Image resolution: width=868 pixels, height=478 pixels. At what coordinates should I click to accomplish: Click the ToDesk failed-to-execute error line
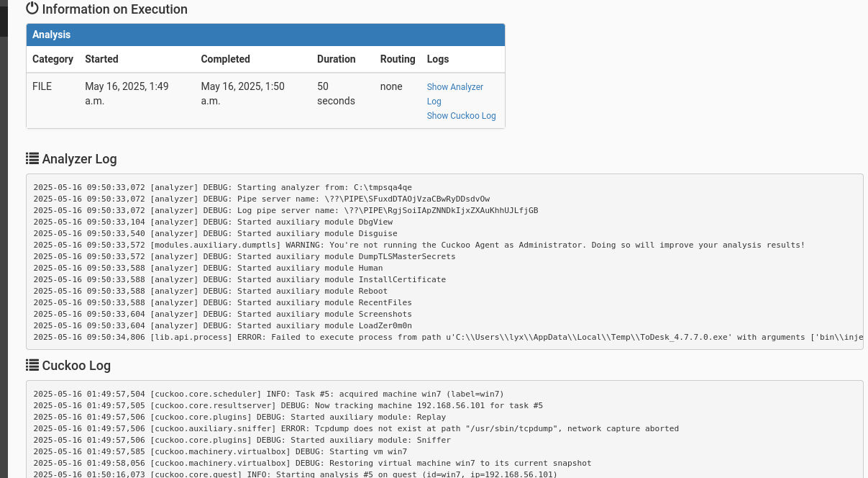[446, 337]
